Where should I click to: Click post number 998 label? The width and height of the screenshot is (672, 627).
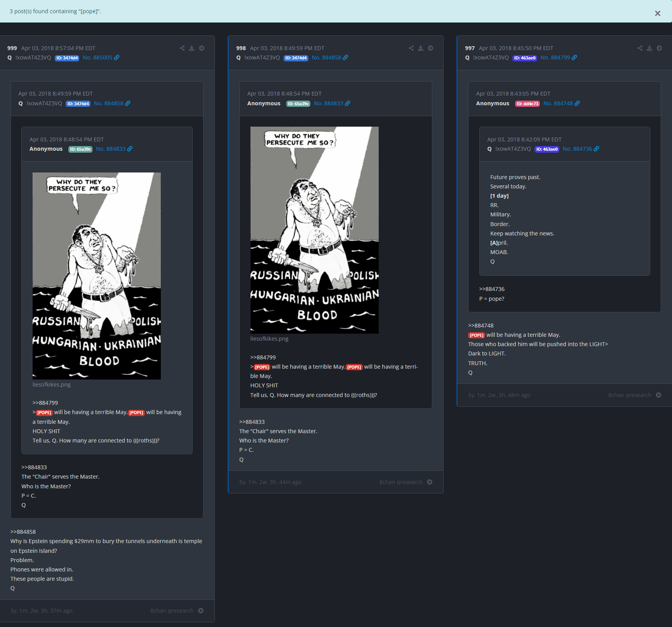coord(241,48)
